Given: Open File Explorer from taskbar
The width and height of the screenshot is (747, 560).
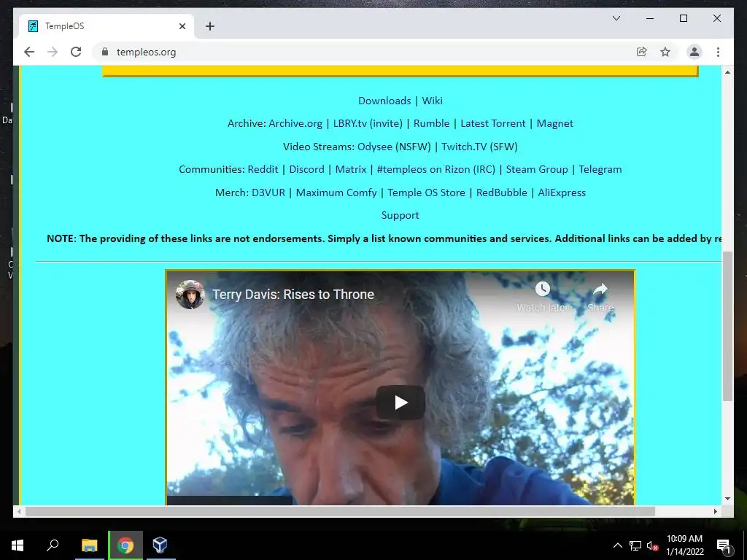Looking at the screenshot, I should [x=89, y=545].
